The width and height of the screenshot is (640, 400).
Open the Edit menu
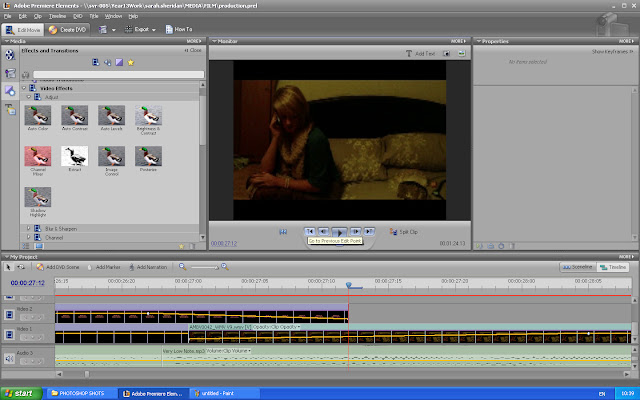coord(22,16)
